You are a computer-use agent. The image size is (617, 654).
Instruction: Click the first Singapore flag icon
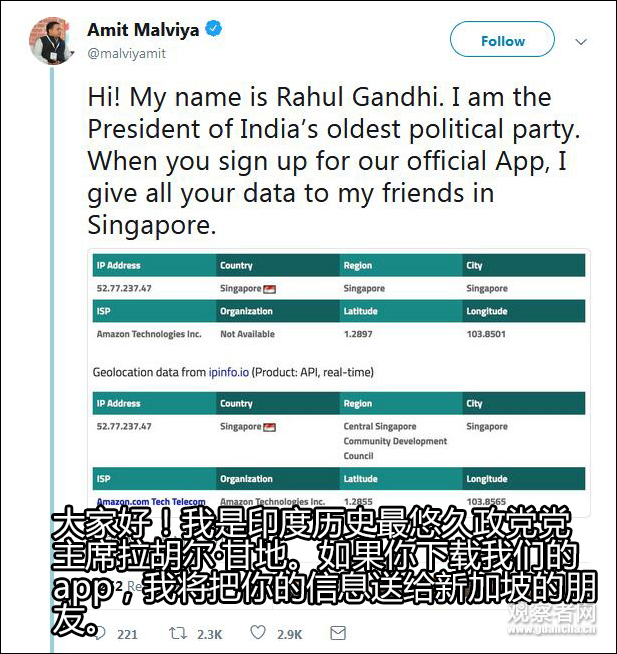click(269, 289)
